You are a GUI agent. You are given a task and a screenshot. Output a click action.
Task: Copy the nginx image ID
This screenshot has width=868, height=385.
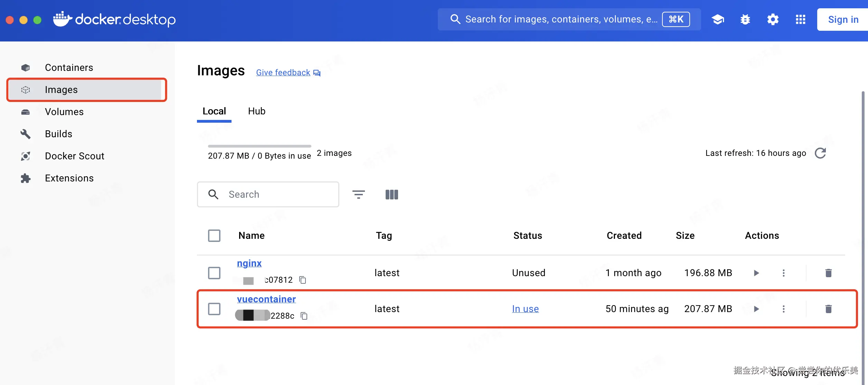(x=303, y=280)
